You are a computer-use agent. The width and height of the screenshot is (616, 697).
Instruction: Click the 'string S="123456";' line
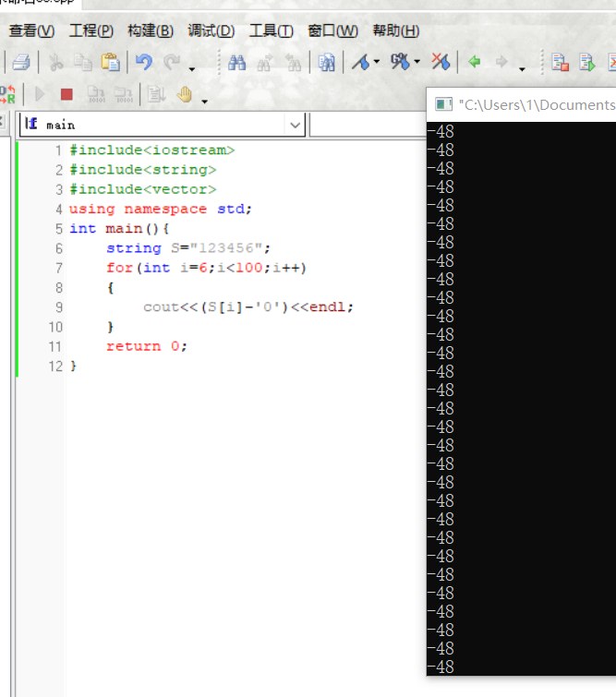point(188,248)
